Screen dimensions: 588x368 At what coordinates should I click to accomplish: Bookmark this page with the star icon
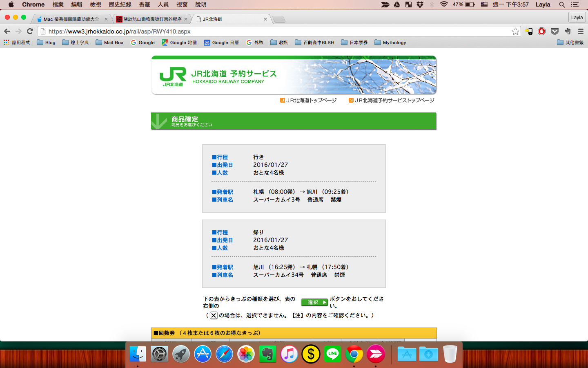point(515,31)
